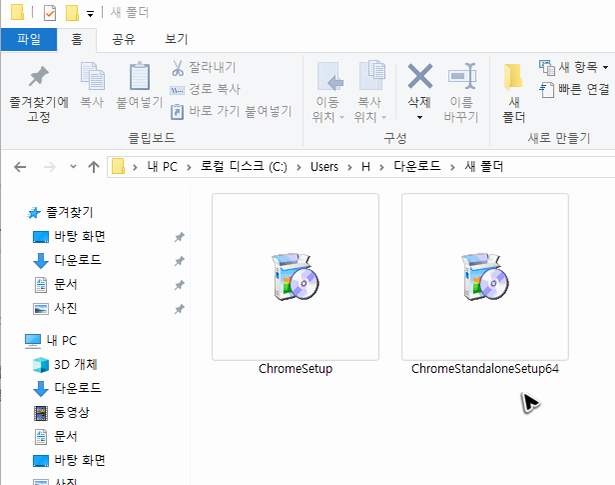Viewport: 615px width, 485px height.
Task: Switch to the View (보기) tab
Action: pos(176,39)
